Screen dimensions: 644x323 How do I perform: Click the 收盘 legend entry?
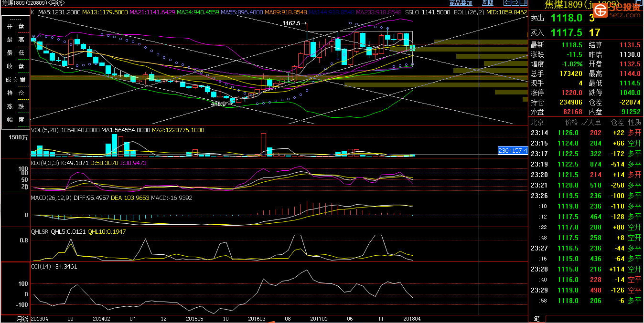coord(15,66)
